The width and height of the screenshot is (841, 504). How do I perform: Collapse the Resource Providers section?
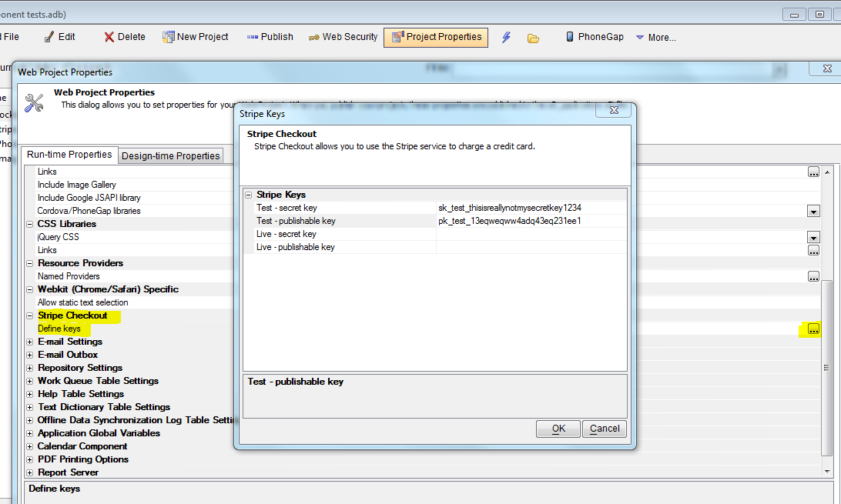tap(30, 263)
